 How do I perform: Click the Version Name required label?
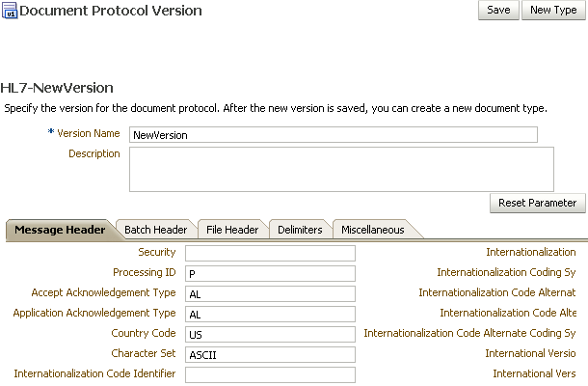click(x=84, y=133)
